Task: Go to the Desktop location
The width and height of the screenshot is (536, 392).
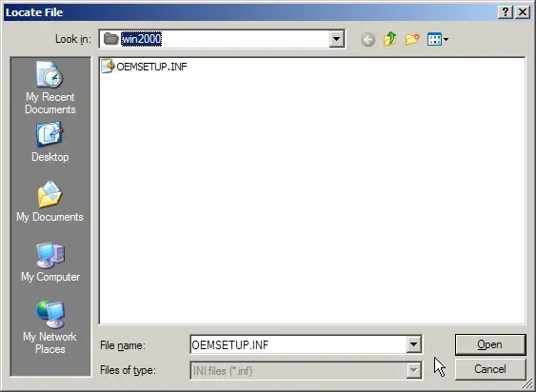Action: pyautogui.click(x=50, y=142)
